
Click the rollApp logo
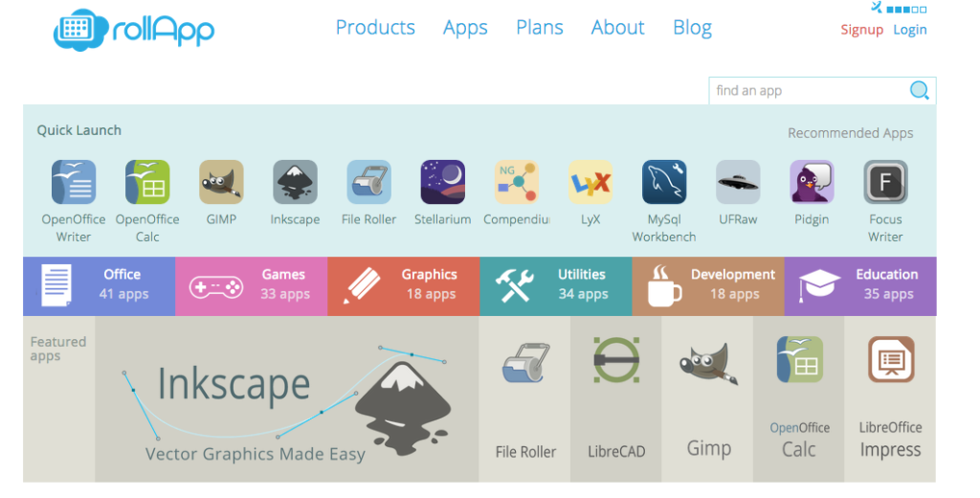tap(134, 29)
